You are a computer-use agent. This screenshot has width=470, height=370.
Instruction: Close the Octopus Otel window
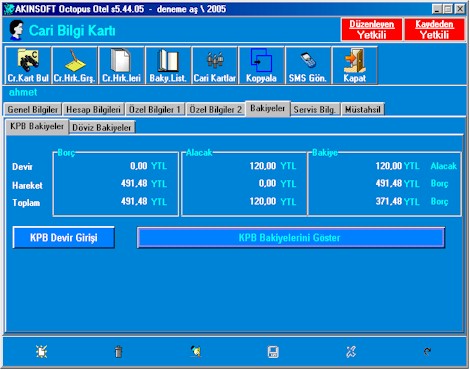click(460, 9)
